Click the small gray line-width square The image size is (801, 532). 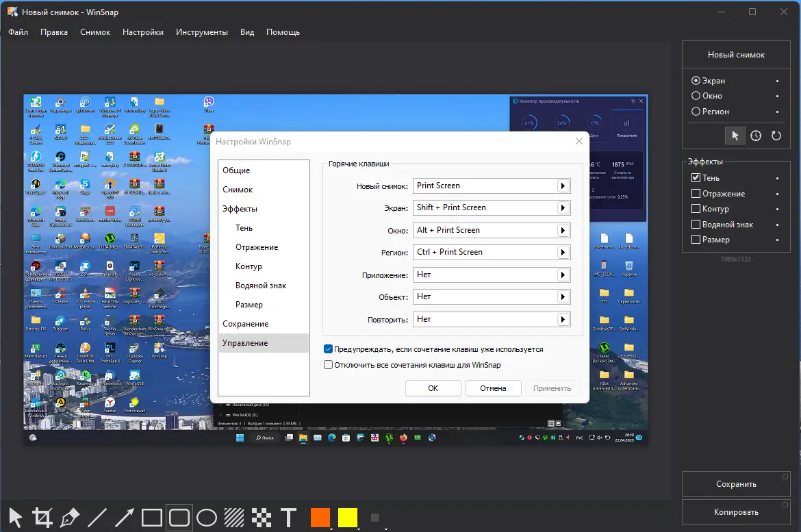point(375,518)
